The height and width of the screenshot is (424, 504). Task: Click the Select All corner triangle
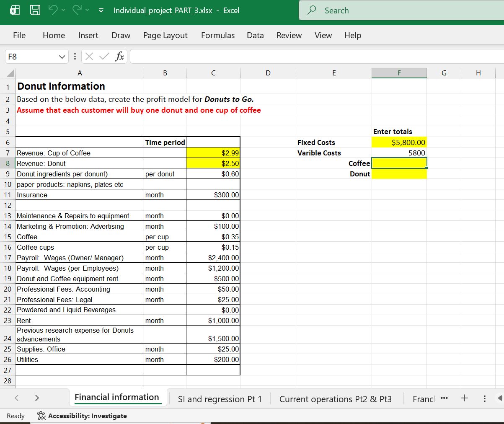point(9,73)
